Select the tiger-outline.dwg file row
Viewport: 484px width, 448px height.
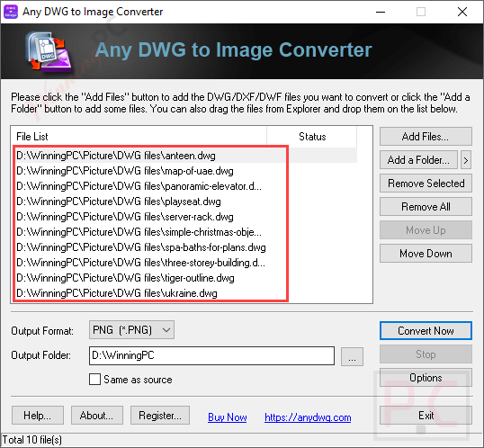184,278
